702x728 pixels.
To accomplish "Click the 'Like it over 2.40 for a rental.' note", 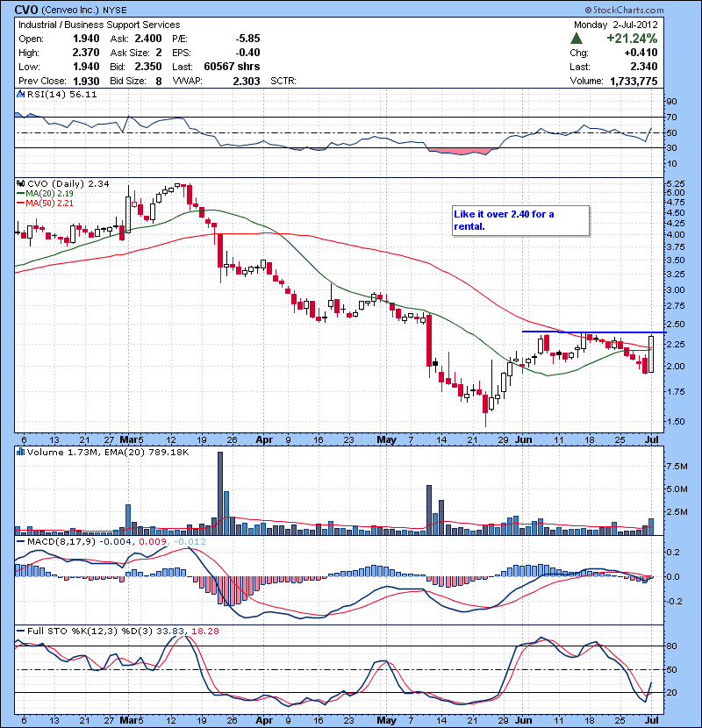I will 521,220.
